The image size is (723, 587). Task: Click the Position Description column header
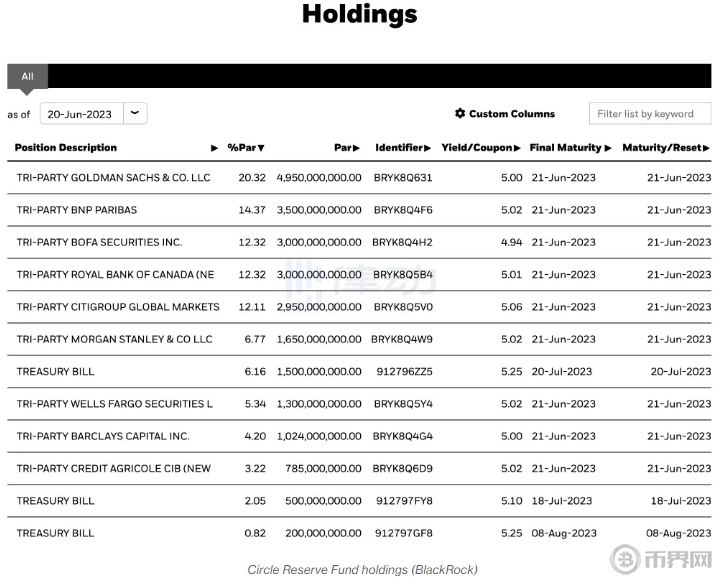click(66, 148)
